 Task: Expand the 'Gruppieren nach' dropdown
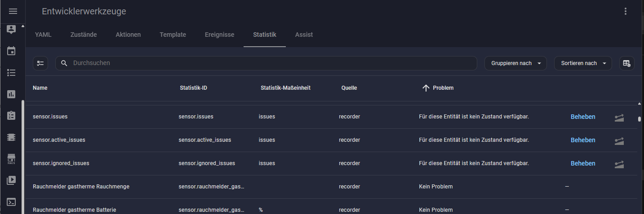pos(515,63)
